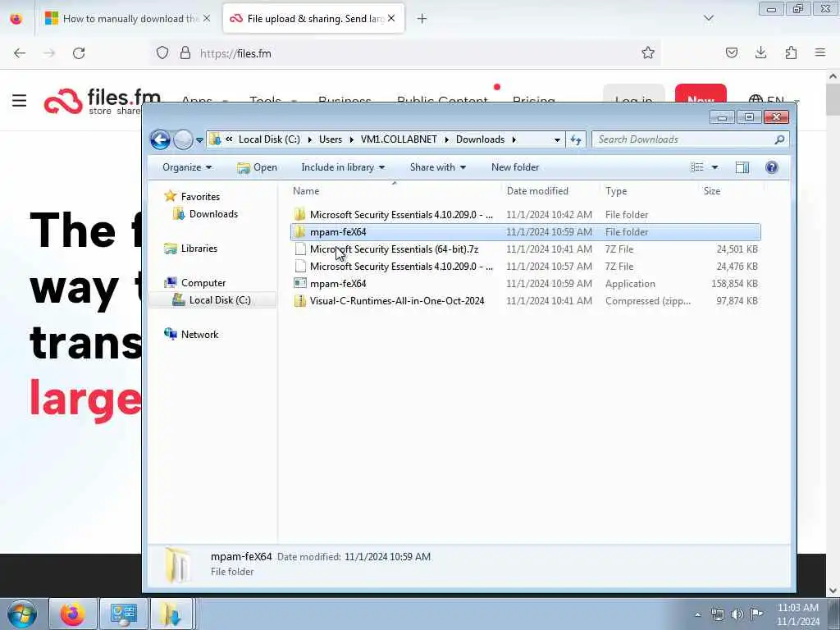
Task: Click the search magnifier icon in Explorer
Action: pos(779,139)
